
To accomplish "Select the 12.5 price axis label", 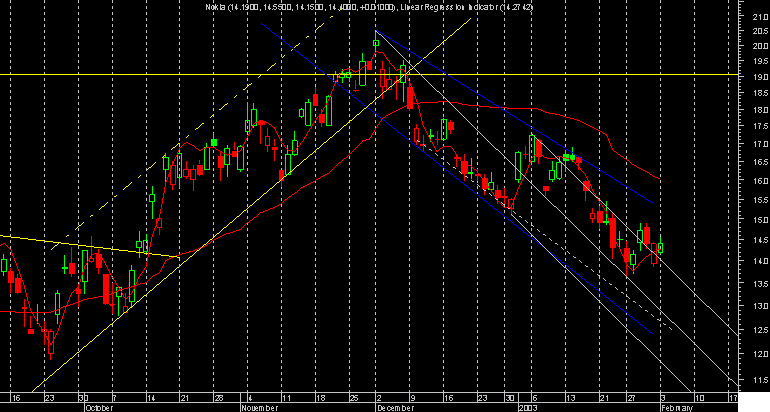I will [x=760, y=330].
